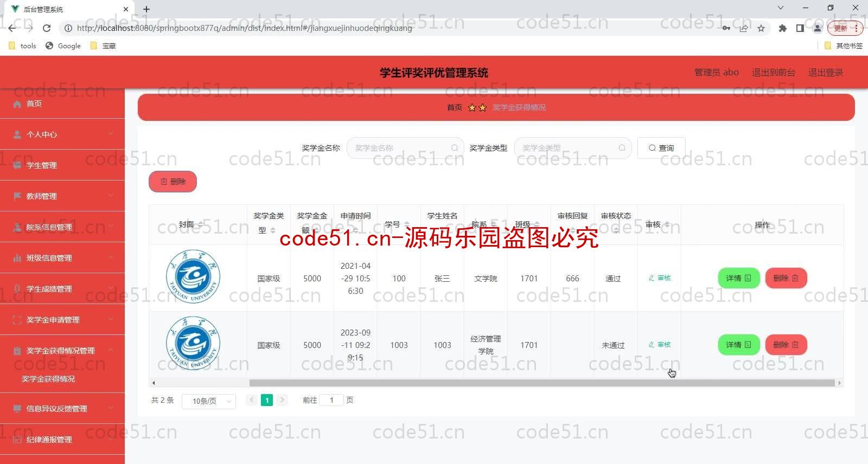Open the 纪律通报管理 sidebar menu
Image resolution: width=868 pixels, height=464 pixels.
[62, 440]
